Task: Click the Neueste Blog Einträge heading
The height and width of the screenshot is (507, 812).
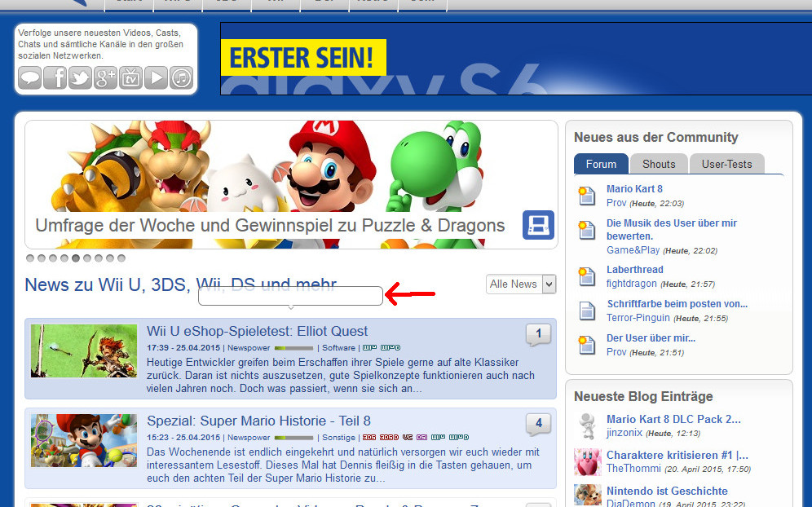Action: [x=643, y=397]
